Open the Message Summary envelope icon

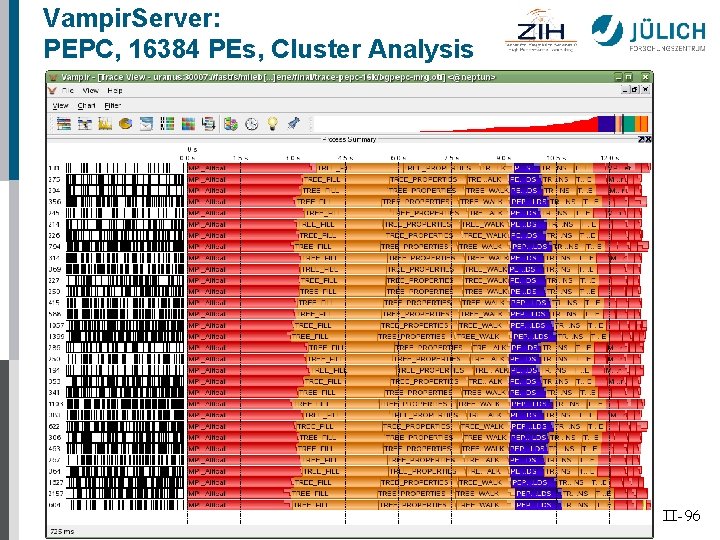tap(146, 124)
